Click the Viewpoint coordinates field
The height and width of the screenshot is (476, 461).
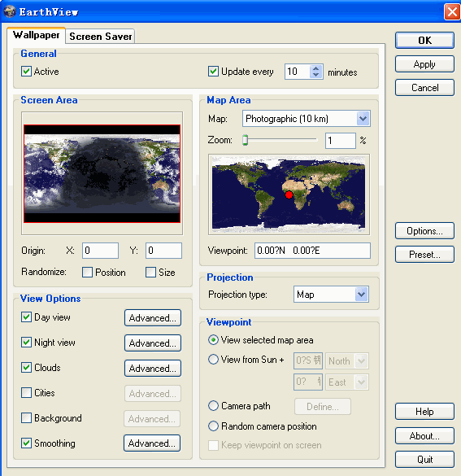(312, 251)
